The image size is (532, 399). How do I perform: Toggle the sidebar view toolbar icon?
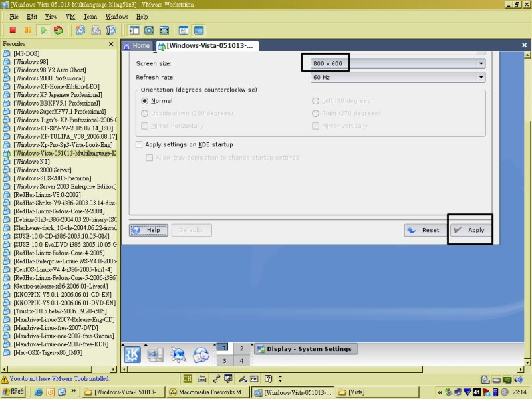tap(134, 30)
